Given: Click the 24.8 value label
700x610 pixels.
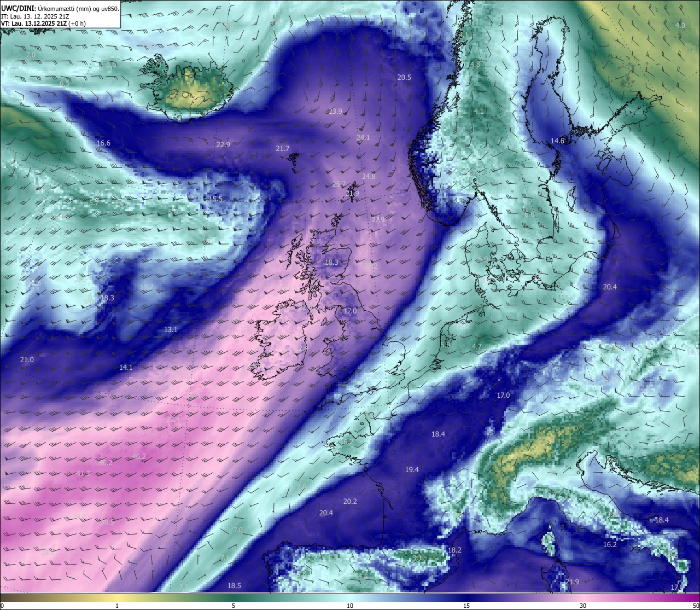Looking at the screenshot, I should pos(369,177).
